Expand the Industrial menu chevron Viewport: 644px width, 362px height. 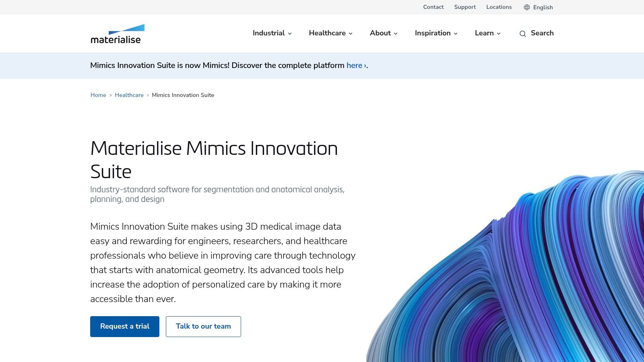[x=290, y=33]
